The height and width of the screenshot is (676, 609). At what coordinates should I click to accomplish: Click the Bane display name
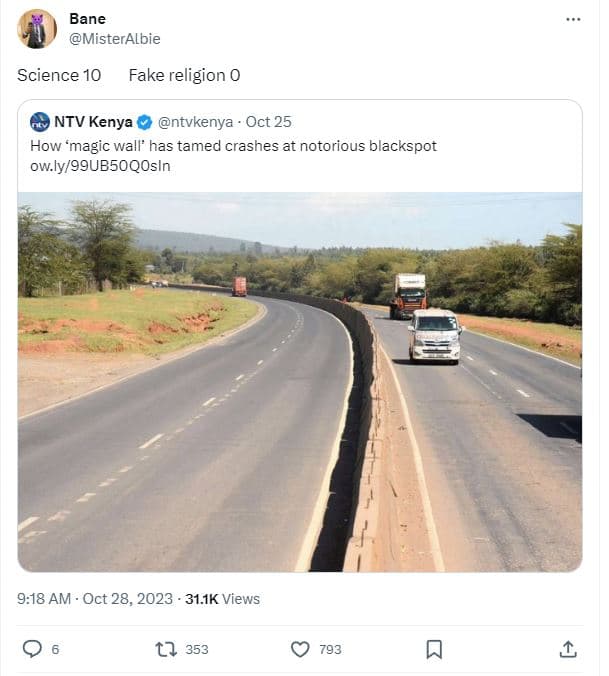pos(87,19)
